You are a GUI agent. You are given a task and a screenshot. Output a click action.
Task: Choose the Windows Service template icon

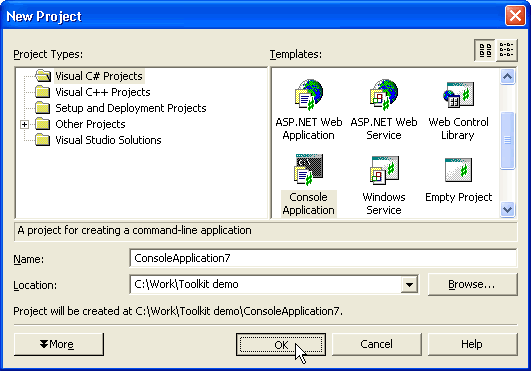pyautogui.click(x=384, y=170)
